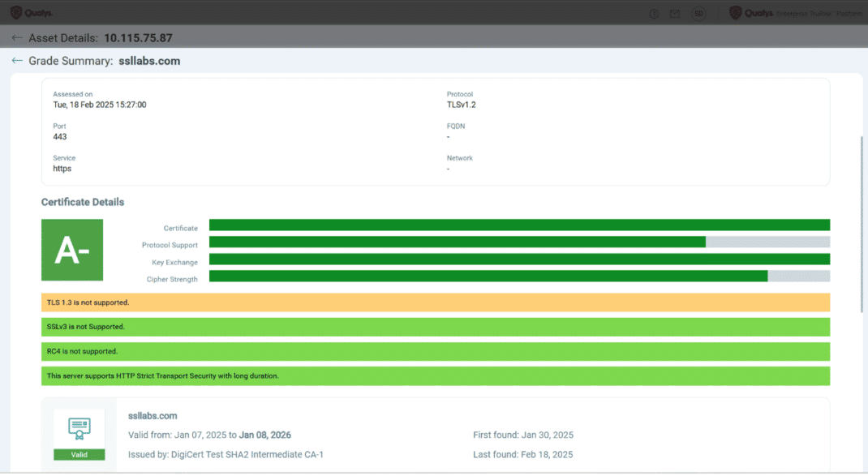
Task: Click the back arrow beside Grade Summary
Action: [x=17, y=60]
